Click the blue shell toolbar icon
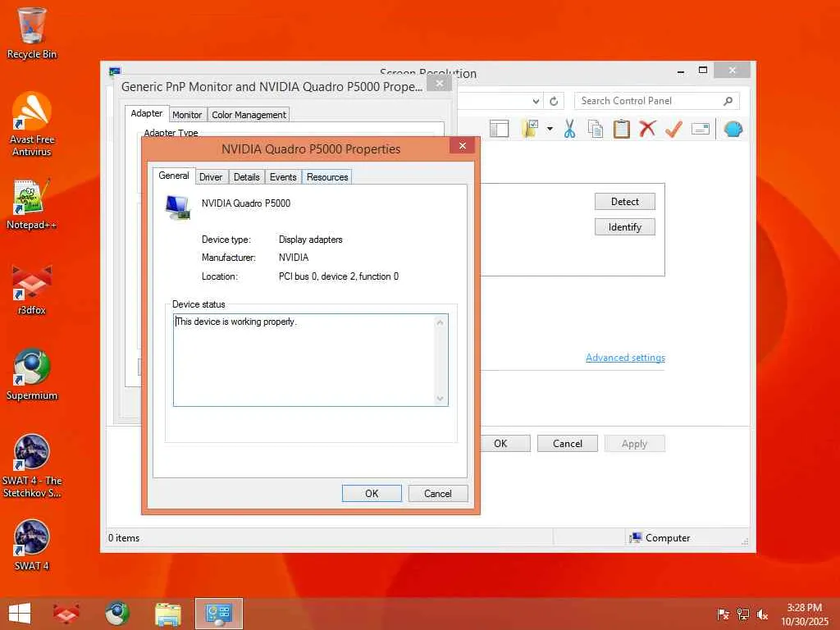 pos(733,129)
